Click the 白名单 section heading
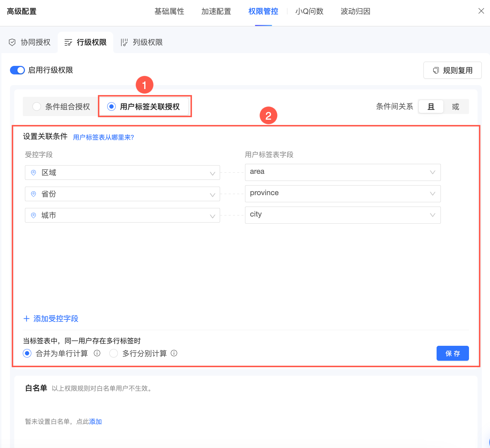 coord(36,388)
